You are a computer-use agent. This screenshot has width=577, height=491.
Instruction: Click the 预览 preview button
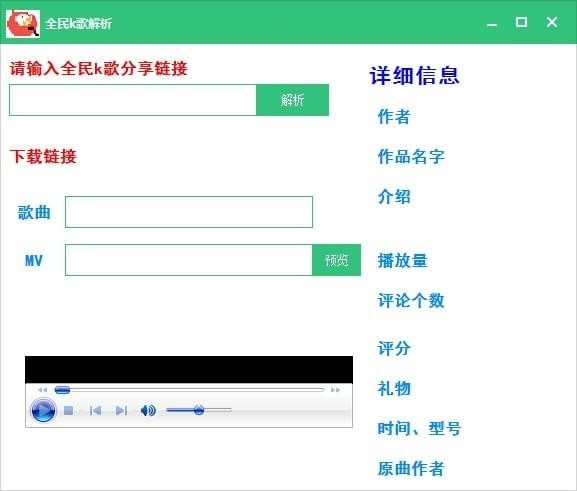point(336,260)
